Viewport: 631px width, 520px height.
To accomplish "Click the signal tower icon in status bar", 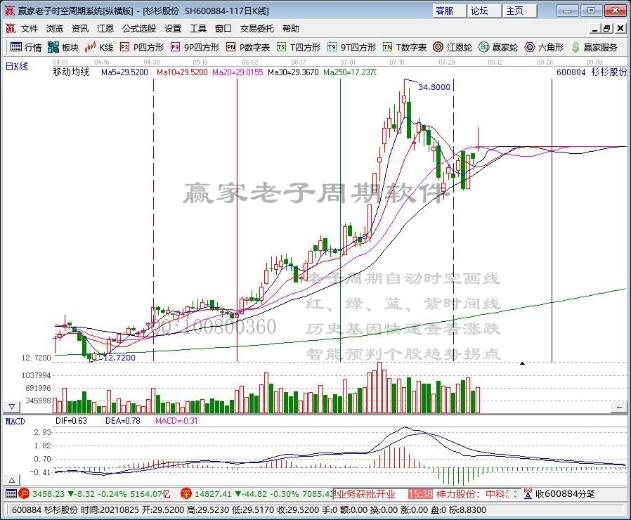I will pos(528,493).
